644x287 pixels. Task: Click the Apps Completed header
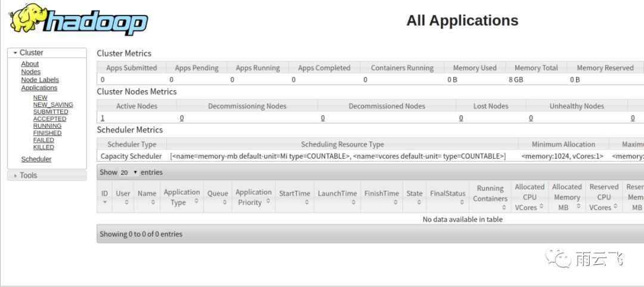(324, 68)
